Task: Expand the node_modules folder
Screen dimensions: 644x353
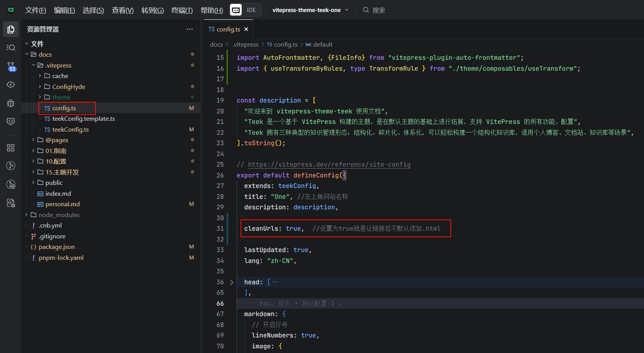Action: pos(59,215)
